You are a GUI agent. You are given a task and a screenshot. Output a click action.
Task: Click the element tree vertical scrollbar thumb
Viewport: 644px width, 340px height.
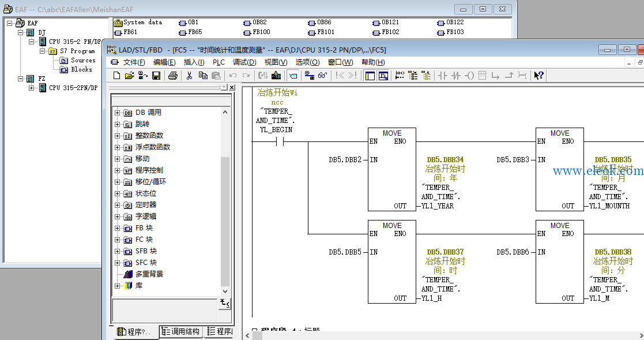tap(225, 221)
